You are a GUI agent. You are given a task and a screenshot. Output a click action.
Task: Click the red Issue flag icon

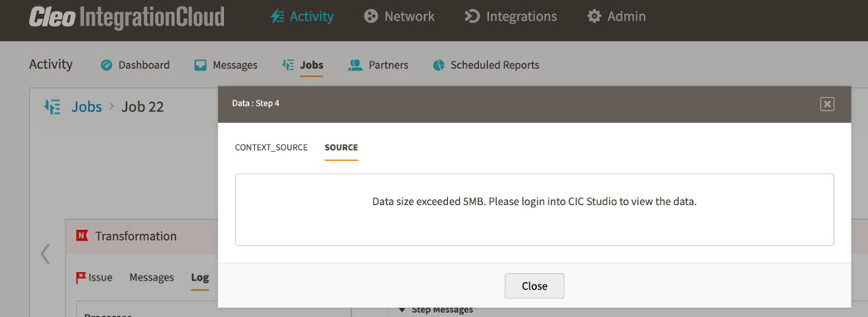click(80, 278)
